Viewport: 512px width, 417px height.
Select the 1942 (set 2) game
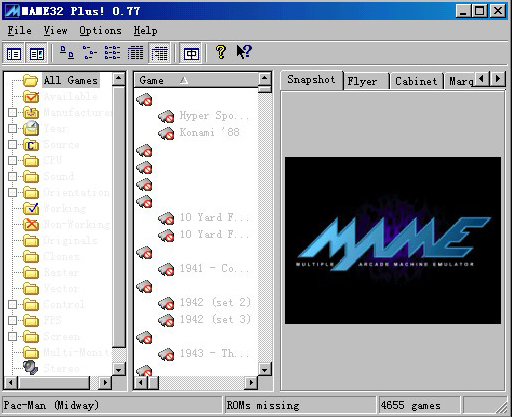pos(204,302)
